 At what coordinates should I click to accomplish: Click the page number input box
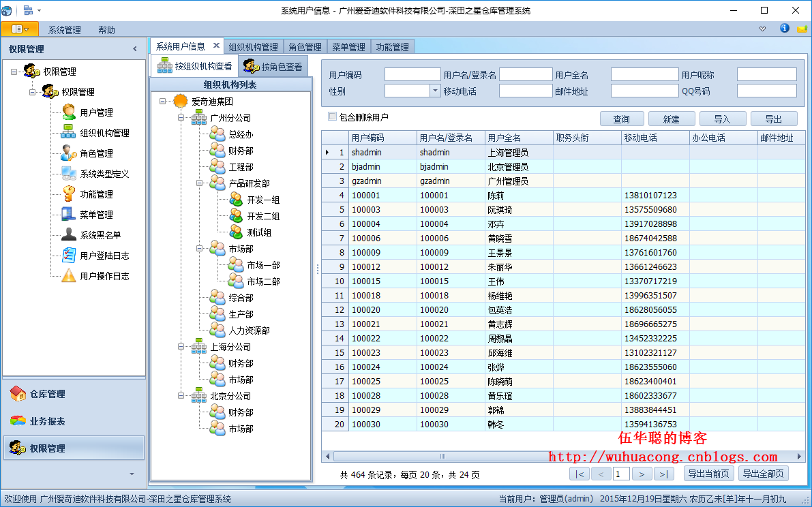click(x=621, y=474)
